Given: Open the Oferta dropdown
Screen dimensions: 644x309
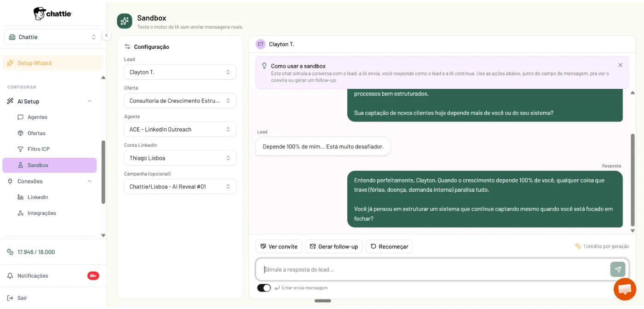Looking at the screenshot, I should coord(180,101).
